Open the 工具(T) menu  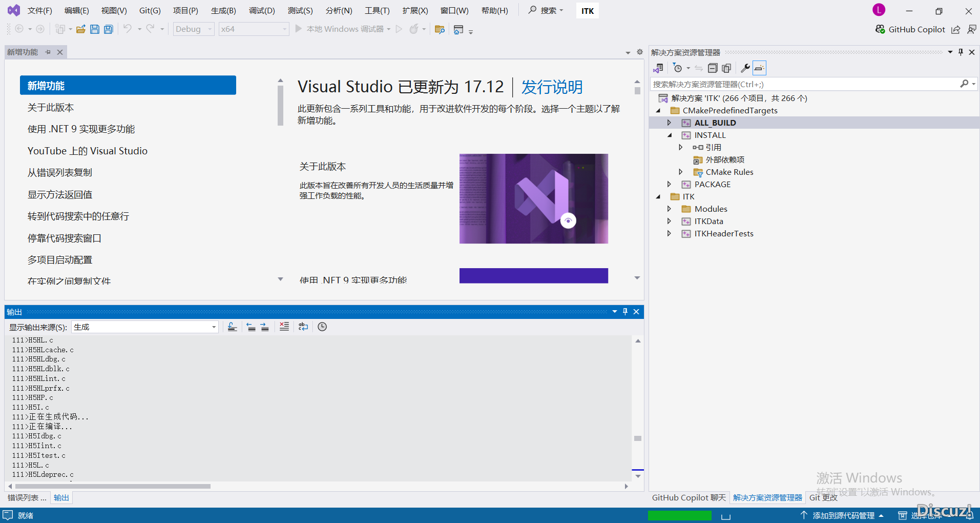point(377,10)
